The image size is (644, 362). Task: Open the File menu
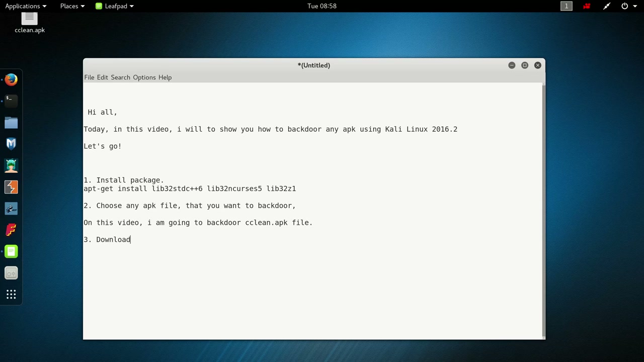(x=89, y=77)
